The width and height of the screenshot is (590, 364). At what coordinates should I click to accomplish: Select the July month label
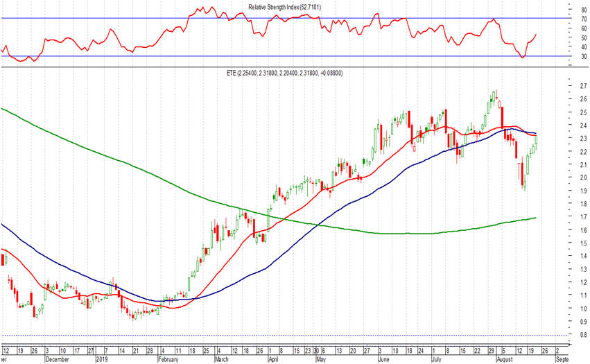pyautogui.click(x=437, y=359)
